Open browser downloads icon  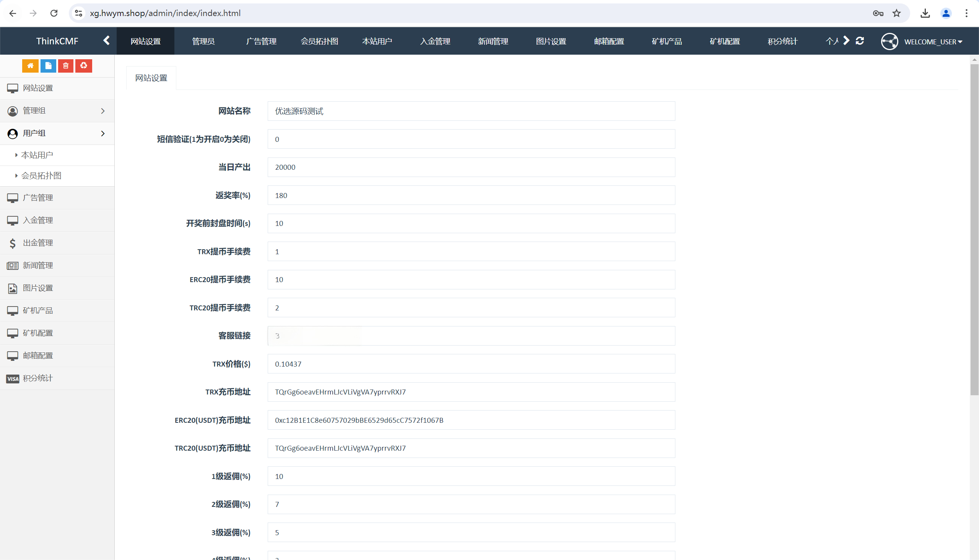[925, 13]
